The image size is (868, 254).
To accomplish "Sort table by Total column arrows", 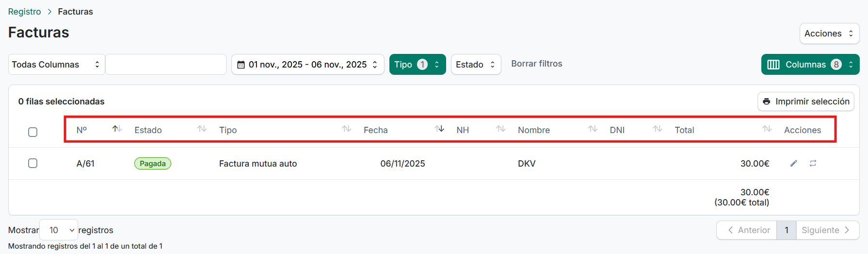I will [767, 129].
